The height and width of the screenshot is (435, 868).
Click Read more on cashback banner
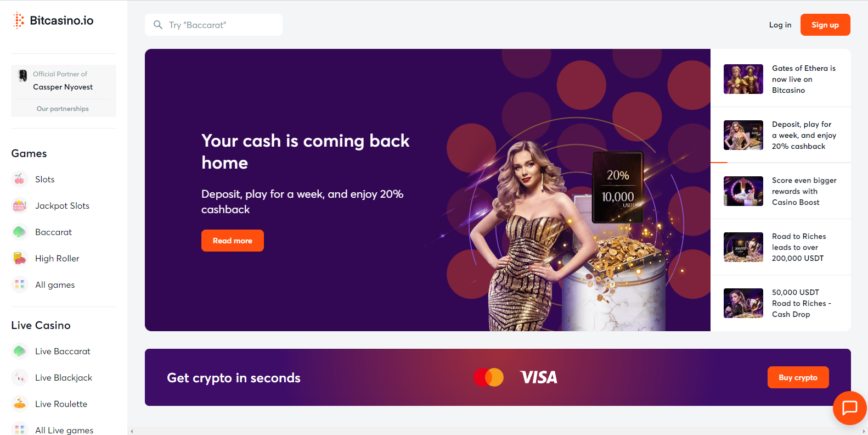tap(233, 241)
